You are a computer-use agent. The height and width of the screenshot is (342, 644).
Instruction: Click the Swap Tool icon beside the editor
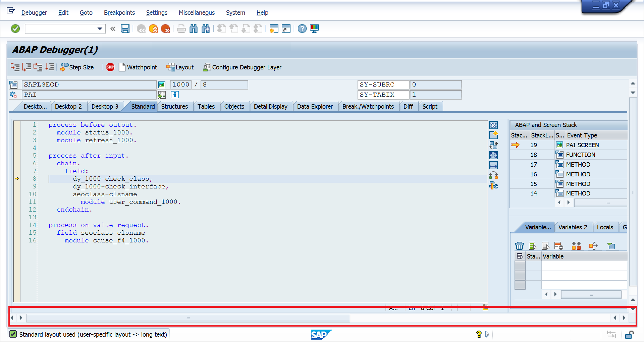(x=493, y=145)
